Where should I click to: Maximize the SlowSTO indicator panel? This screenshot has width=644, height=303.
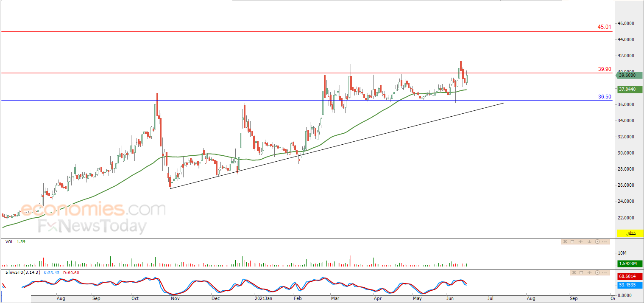581,272
